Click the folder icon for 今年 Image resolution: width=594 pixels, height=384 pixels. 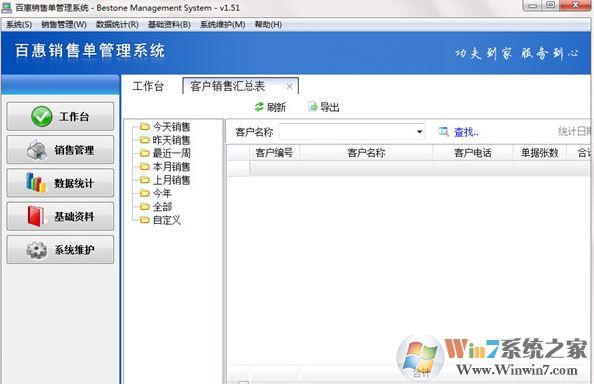[x=144, y=193]
